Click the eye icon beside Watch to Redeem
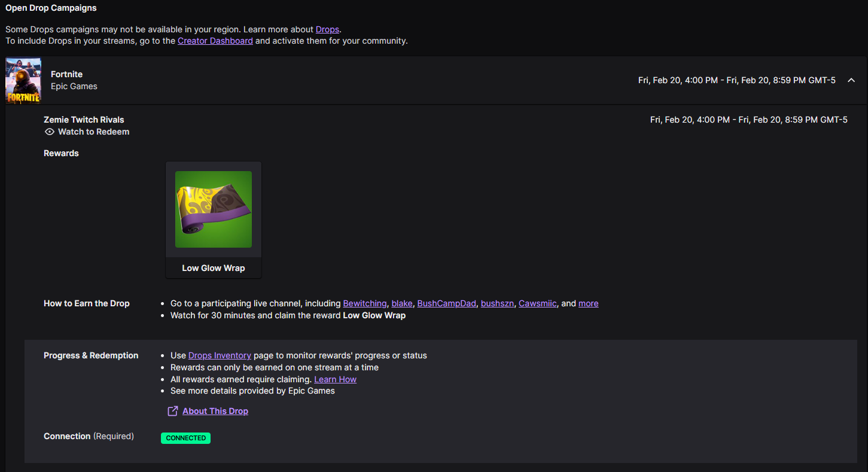Viewport: 868px width, 472px height. (50, 132)
